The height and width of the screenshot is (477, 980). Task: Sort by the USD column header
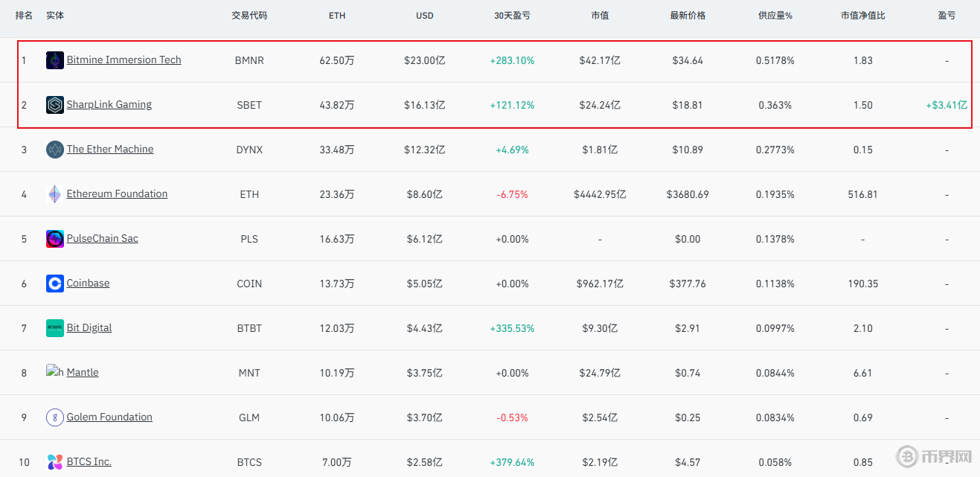point(425,16)
